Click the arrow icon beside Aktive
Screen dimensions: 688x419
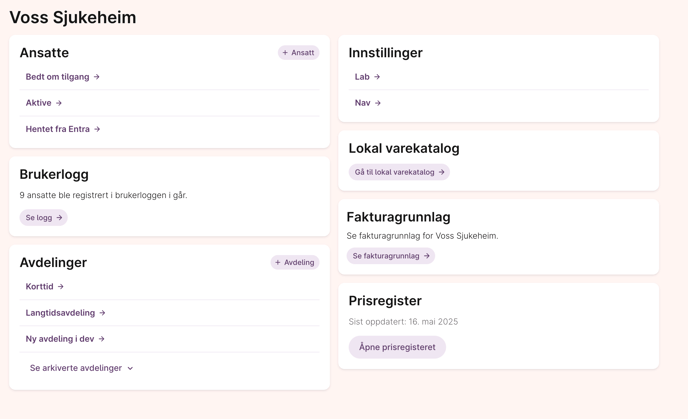59,103
